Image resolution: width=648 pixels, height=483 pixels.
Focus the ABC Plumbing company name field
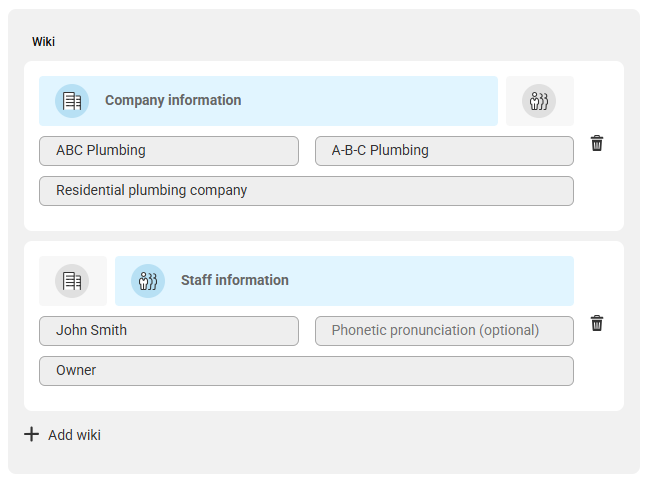point(169,151)
